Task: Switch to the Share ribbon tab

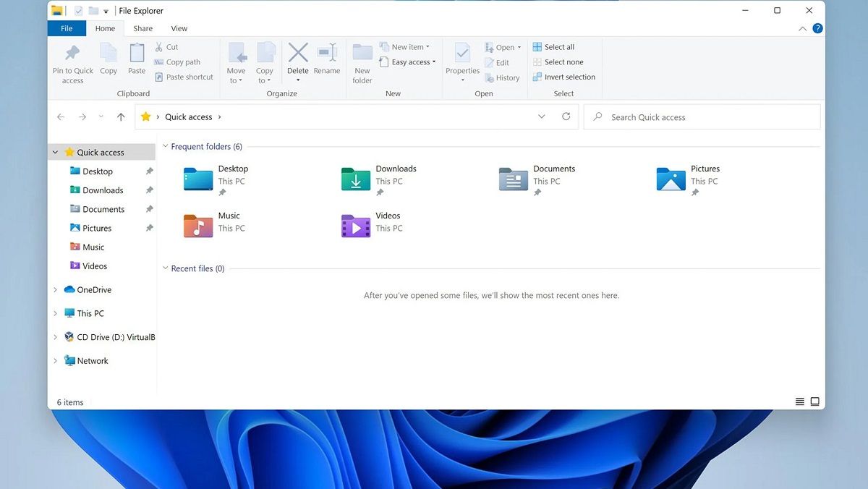Action: click(142, 28)
